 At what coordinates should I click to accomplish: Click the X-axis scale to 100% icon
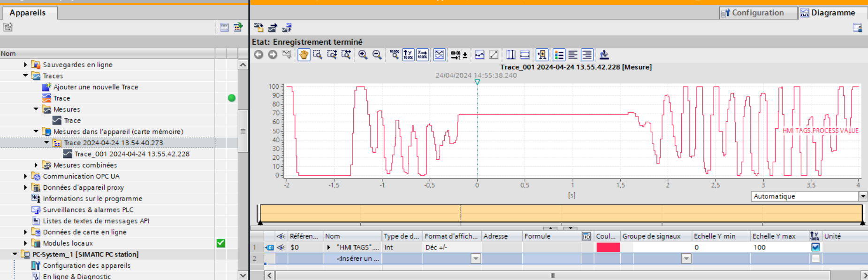[x=422, y=55]
